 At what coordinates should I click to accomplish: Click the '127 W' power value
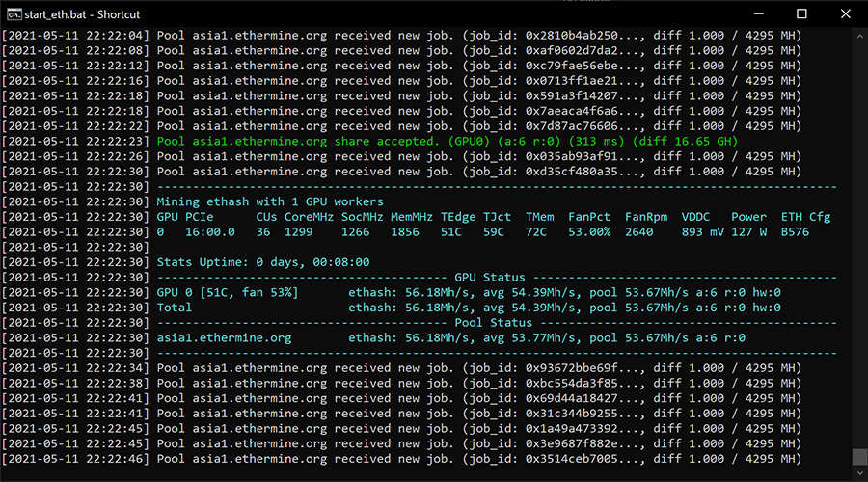point(749,232)
